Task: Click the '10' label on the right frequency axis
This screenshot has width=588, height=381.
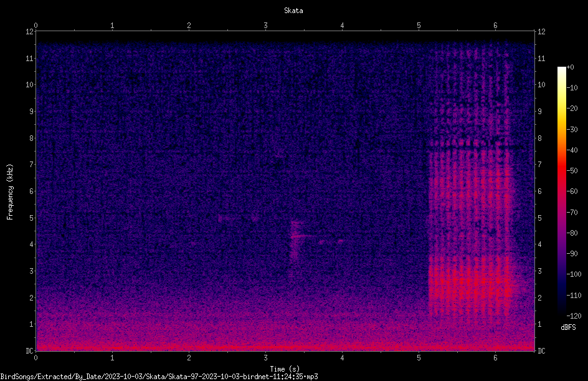Action: click(x=541, y=85)
